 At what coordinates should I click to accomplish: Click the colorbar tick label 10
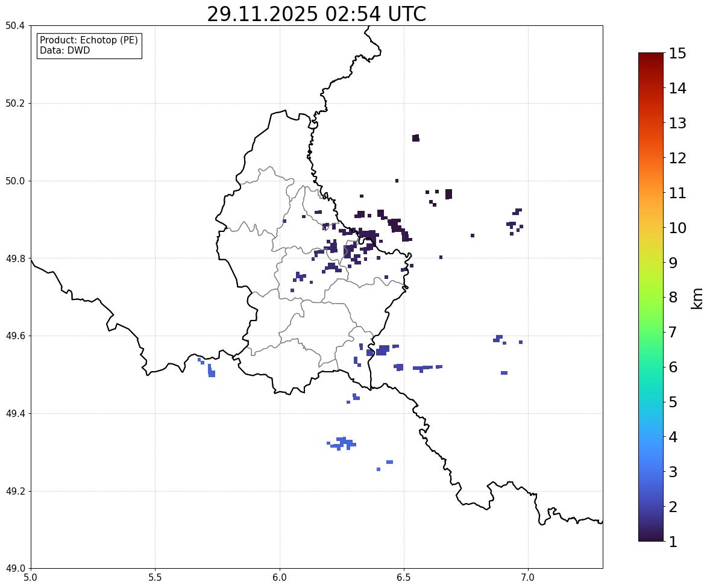pyautogui.click(x=677, y=228)
